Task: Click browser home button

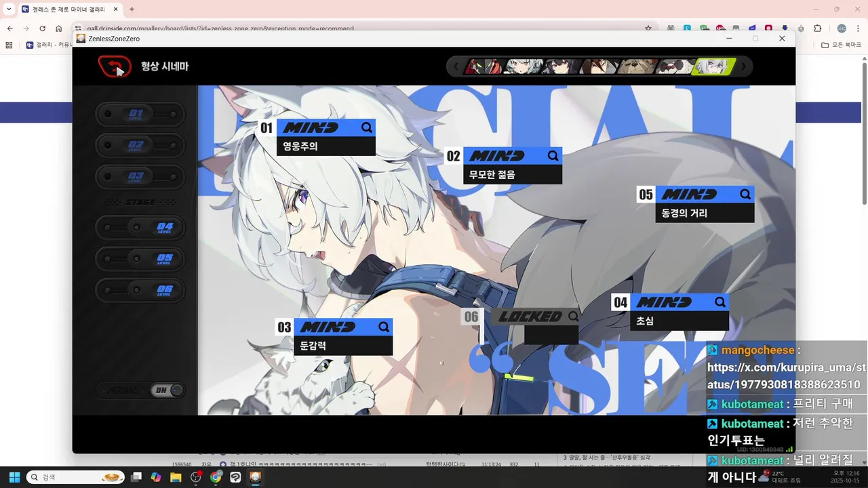Action: [58, 28]
